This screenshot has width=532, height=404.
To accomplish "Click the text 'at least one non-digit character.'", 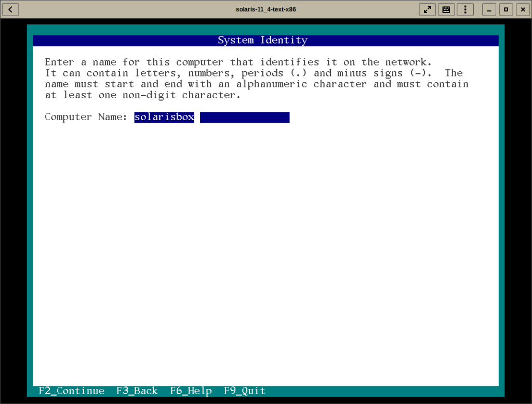I will pos(142,95).
